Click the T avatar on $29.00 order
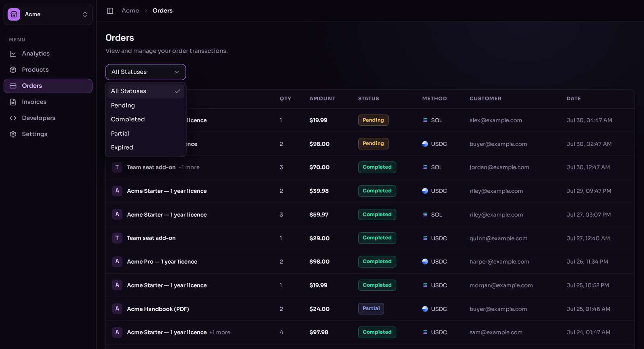Image resolution: width=644 pixels, height=349 pixels. (117, 238)
